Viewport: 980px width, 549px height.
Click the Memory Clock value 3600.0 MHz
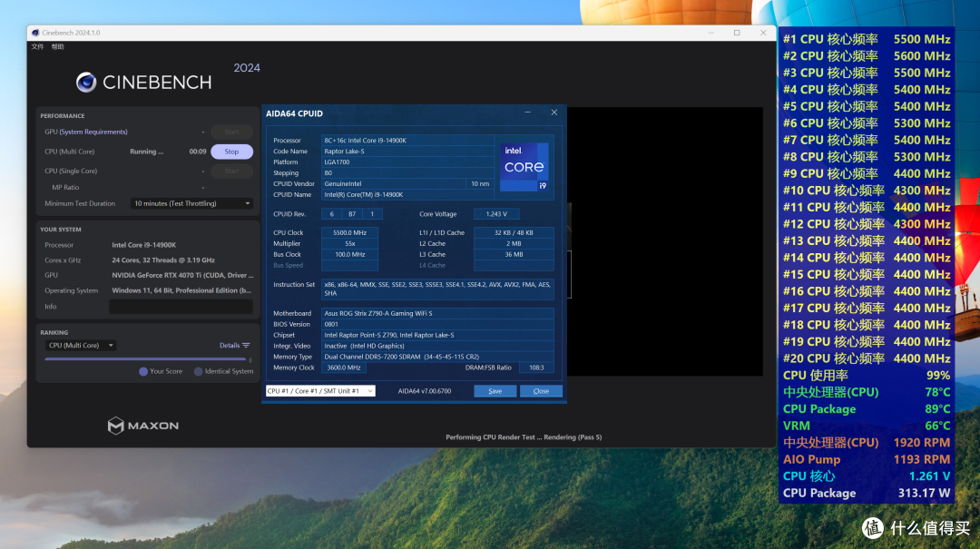pos(344,368)
